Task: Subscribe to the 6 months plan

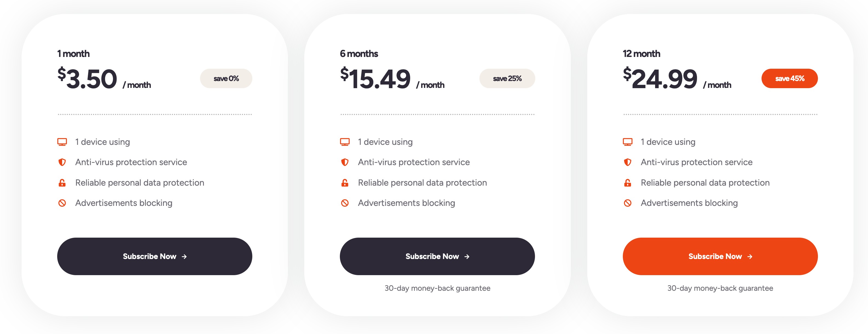Action: 437,256
